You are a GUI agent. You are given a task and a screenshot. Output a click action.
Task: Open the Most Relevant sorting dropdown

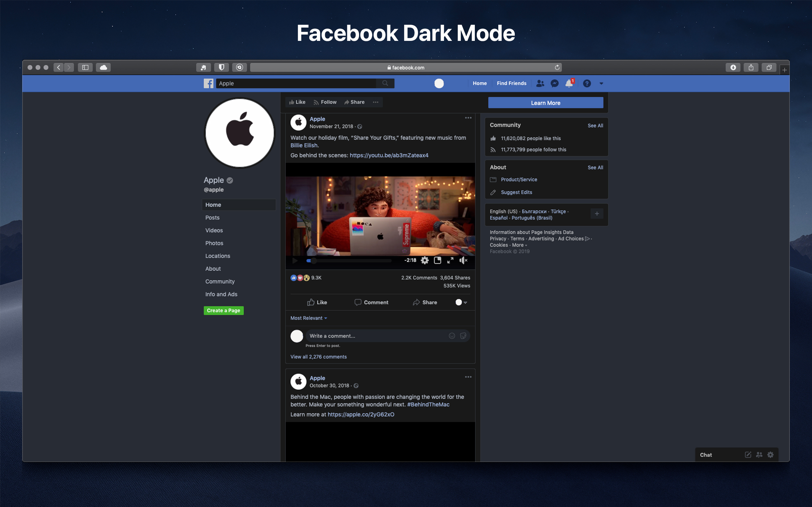(x=308, y=318)
